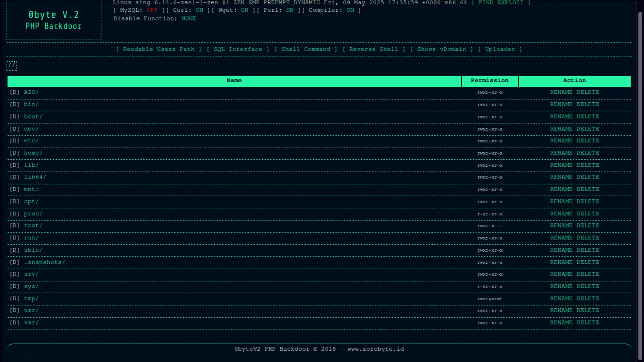The height and width of the screenshot is (362, 644).
Task: Open the dev/ directory
Action: coord(31,129)
